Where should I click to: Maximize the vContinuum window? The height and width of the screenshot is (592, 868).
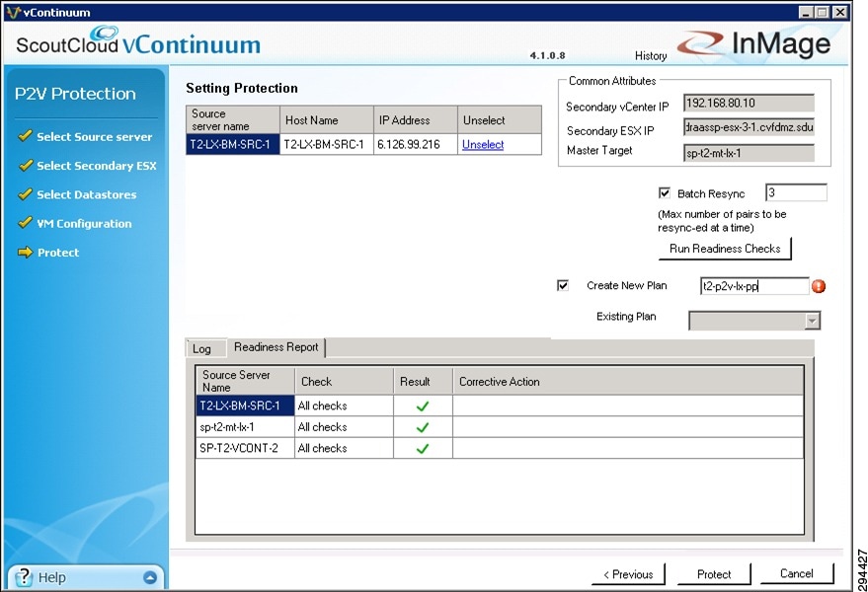click(823, 12)
